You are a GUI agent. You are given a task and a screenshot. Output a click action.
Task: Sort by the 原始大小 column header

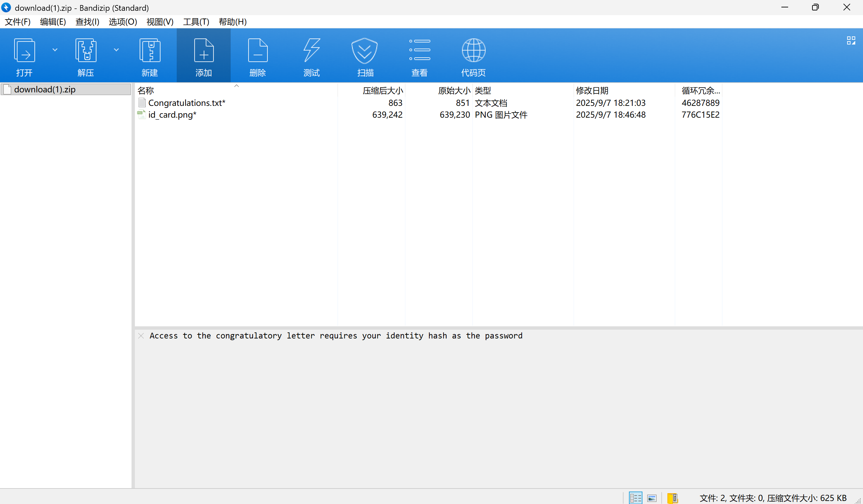coord(439,90)
